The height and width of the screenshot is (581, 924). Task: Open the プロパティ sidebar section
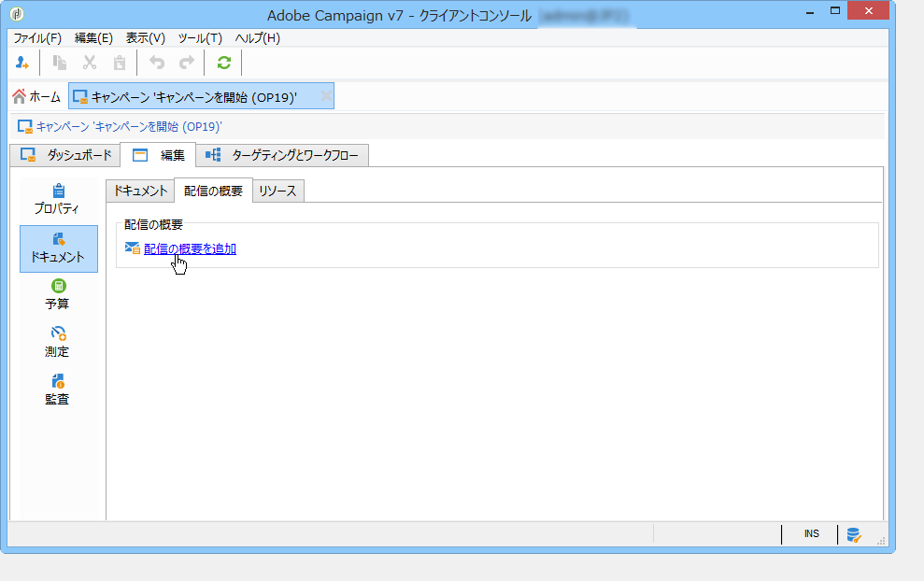[58, 199]
